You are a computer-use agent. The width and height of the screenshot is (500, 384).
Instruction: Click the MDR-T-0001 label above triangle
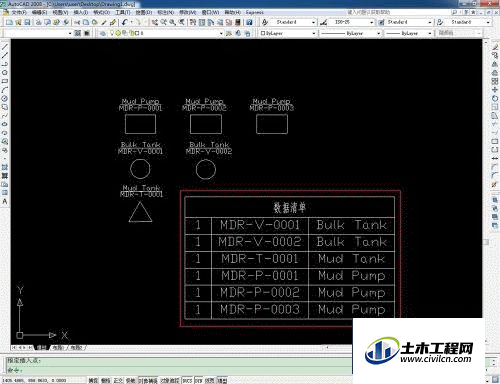(x=141, y=194)
